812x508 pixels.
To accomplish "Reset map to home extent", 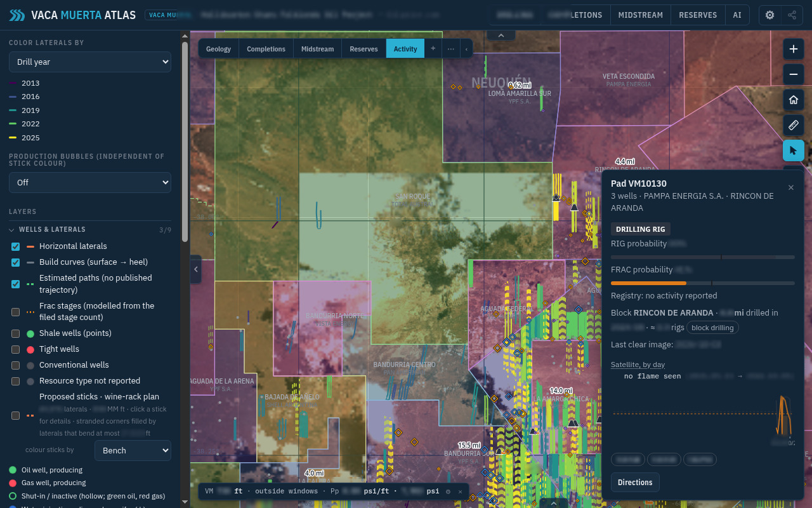I will (x=793, y=100).
